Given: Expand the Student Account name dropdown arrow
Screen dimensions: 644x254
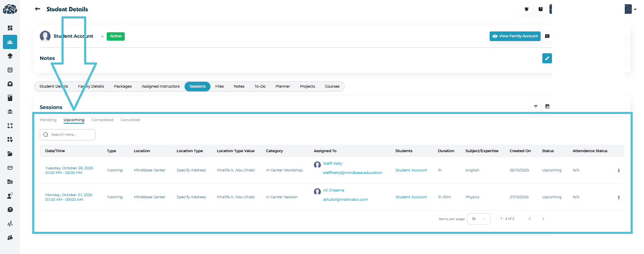Looking at the screenshot, I should (102, 36).
